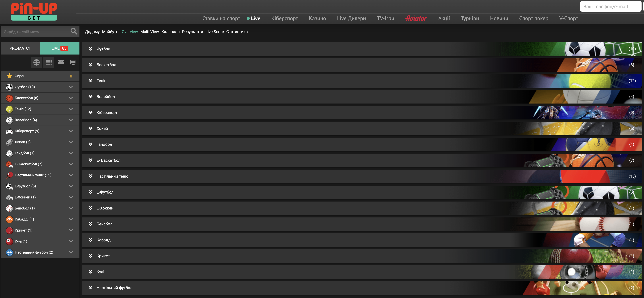The image size is (644, 298).
Task: Switch to the LIVE 83 tab
Action: click(60, 48)
